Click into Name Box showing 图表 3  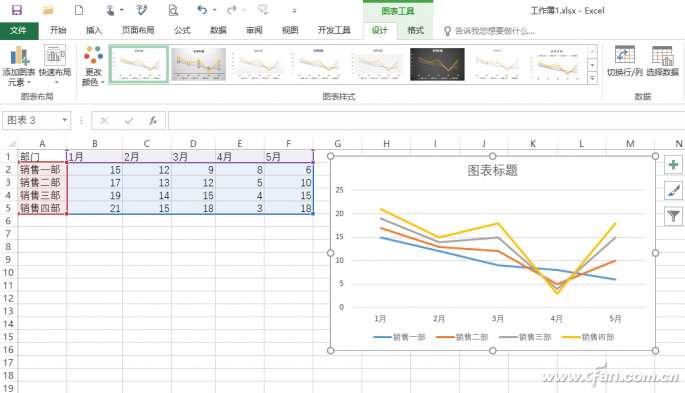(31, 121)
